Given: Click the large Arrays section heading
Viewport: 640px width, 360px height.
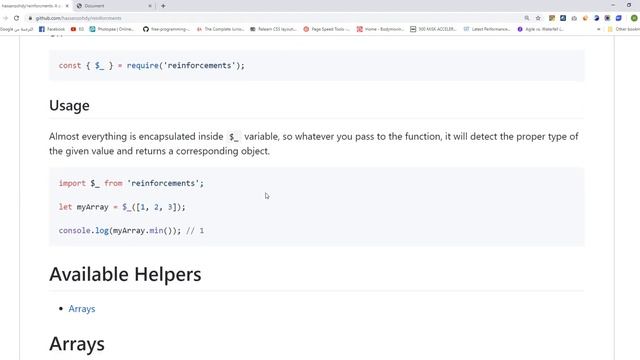Looking at the screenshot, I should [x=77, y=344].
